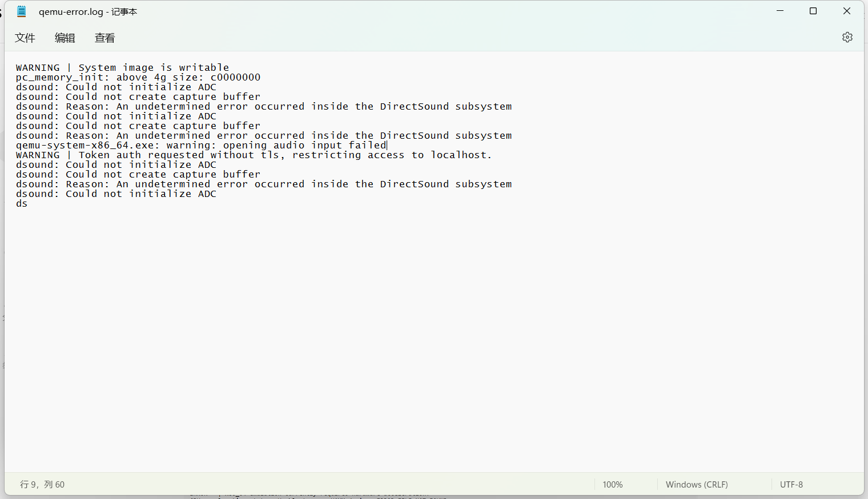Click the last line containing 'ds'
868x499 pixels.
[x=22, y=203]
